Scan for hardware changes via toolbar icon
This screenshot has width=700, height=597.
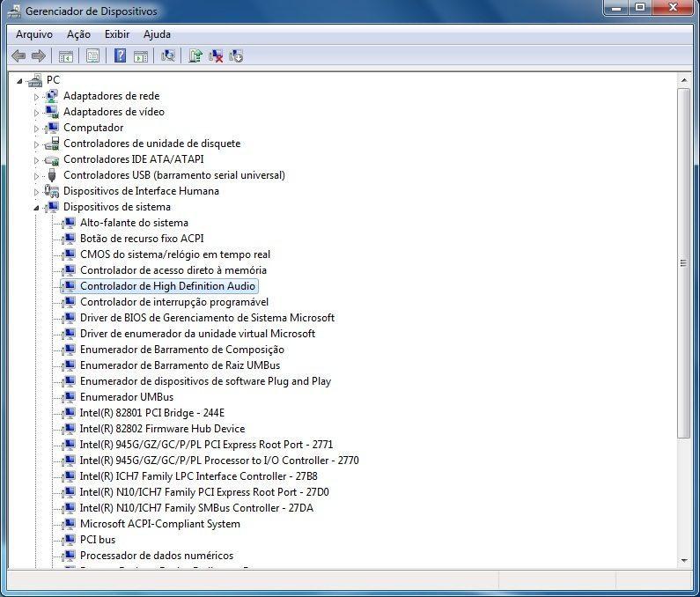[168, 55]
